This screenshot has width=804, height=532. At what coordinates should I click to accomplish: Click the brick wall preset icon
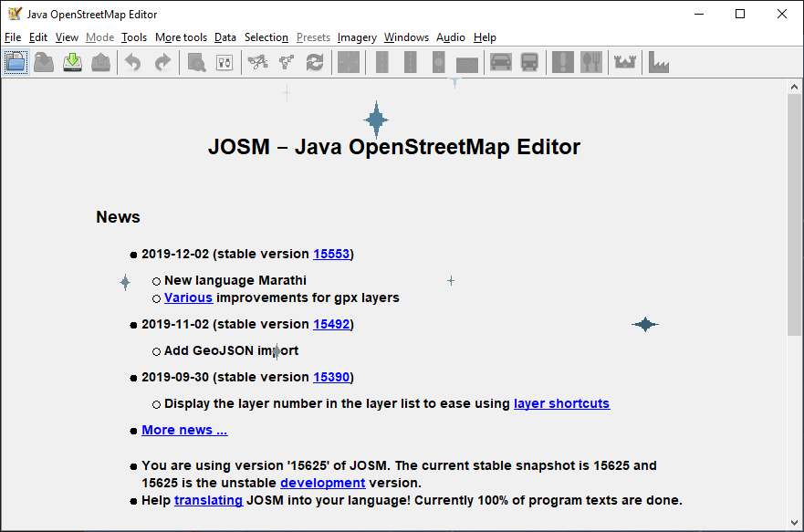point(467,65)
